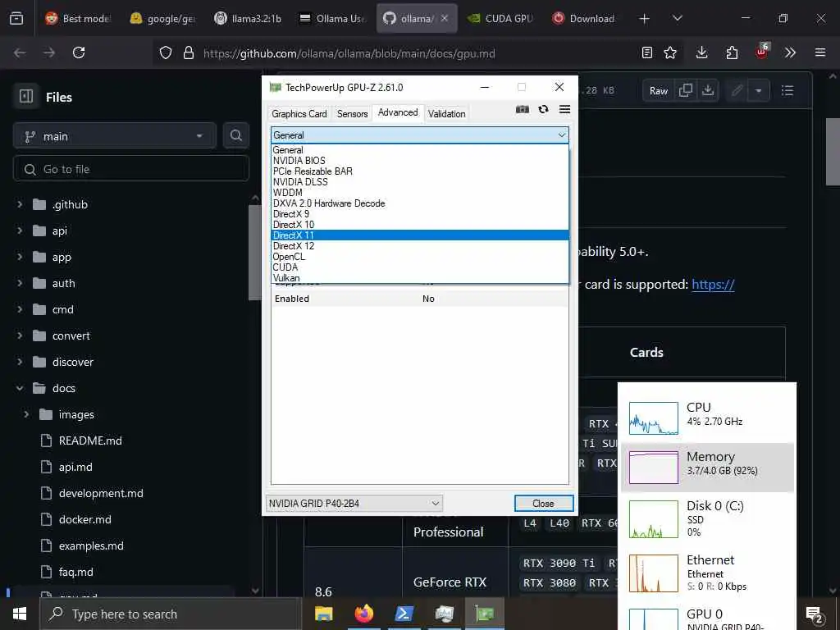Image resolution: width=840 pixels, height=630 pixels.
Task: Toggle reader view icon in address bar
Action: [x=647, y=52]
